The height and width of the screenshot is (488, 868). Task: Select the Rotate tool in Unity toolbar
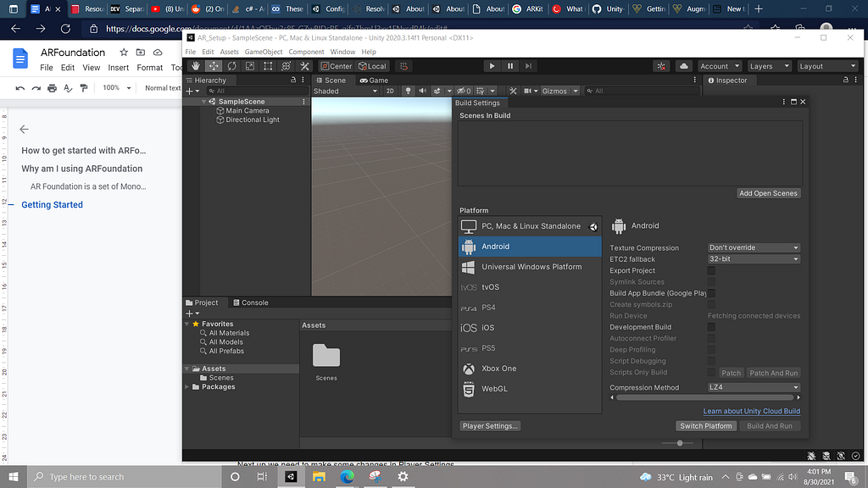232,66
